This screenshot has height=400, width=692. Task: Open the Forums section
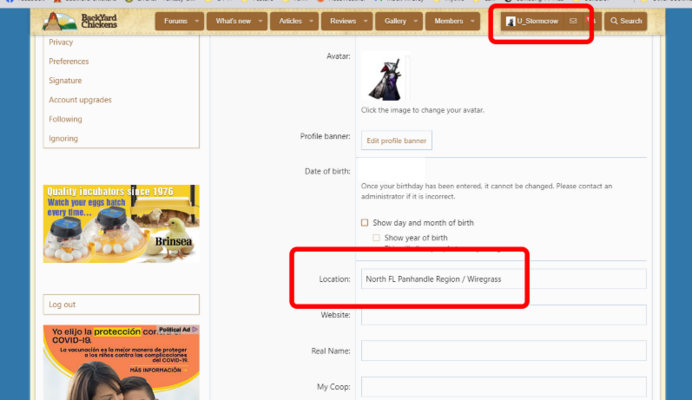coord(176,21)
